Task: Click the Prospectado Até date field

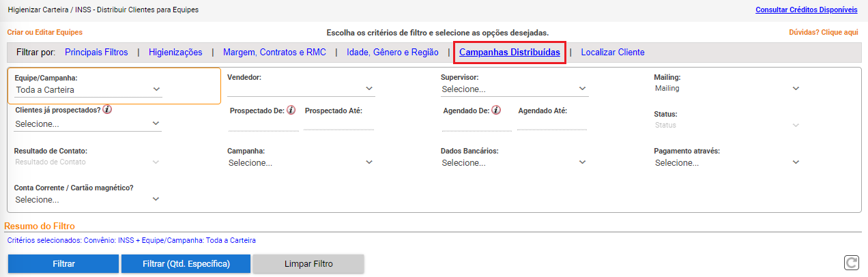Action: (338, 124)
